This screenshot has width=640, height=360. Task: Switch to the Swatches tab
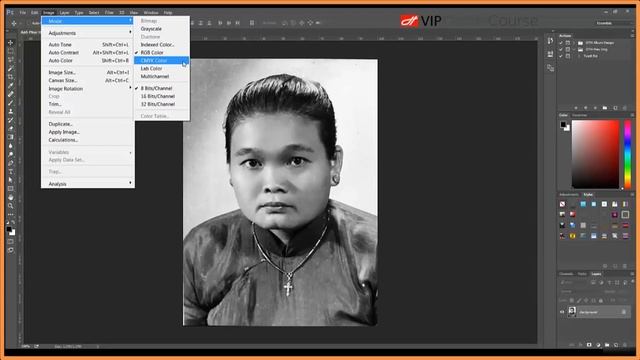tap(579, 115)
